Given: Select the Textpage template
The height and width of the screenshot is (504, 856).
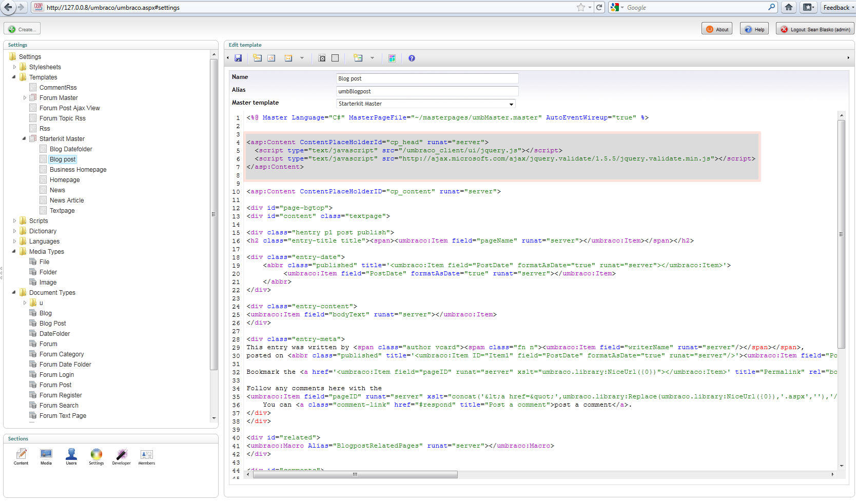Looking at the screenshot, I should [62, 211].
